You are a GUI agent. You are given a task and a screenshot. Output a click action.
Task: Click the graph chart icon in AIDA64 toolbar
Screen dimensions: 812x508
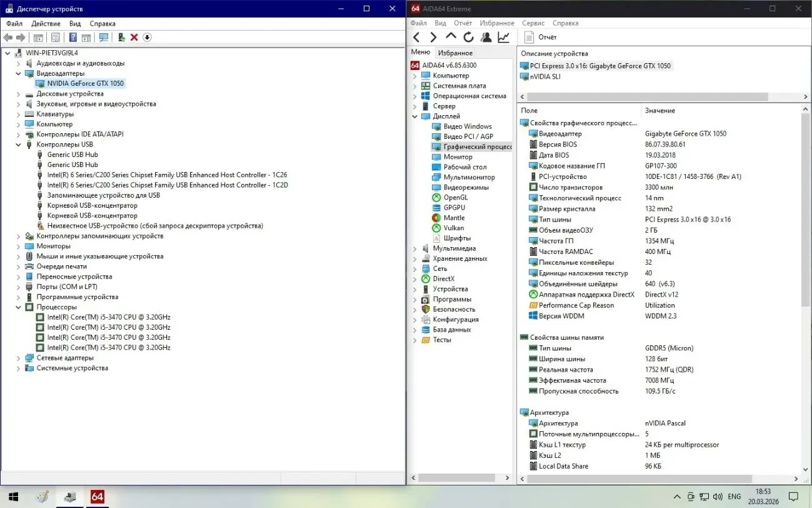503,38
